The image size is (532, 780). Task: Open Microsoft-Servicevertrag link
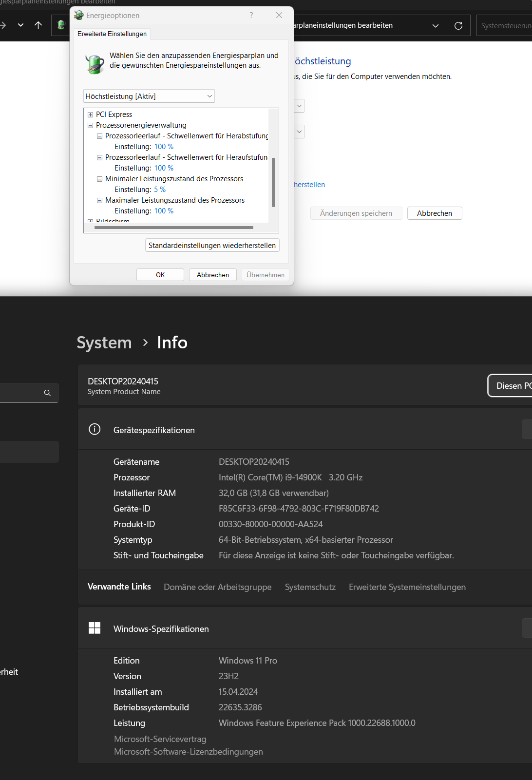coord(160,739)
